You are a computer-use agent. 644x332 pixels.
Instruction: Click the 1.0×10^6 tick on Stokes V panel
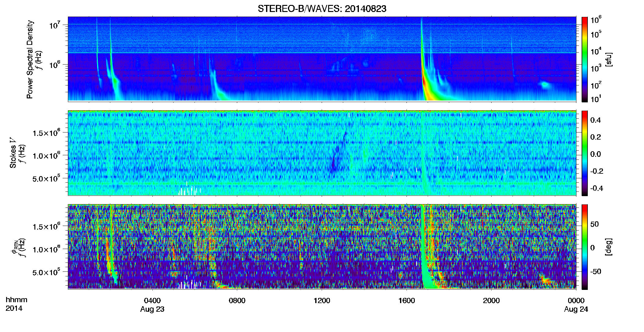coord(46,156)
